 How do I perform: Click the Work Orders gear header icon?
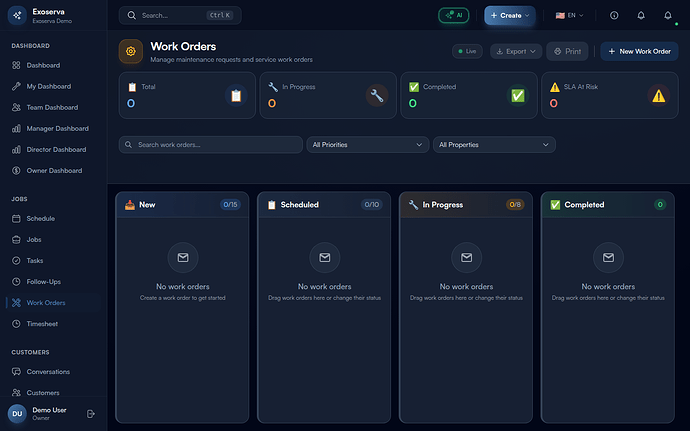pyautogui.click(x=130, y=51)
